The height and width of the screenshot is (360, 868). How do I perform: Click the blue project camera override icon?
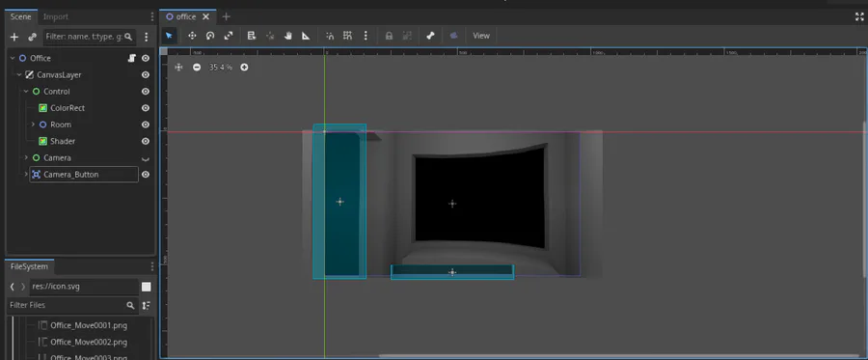pos(453,36)
